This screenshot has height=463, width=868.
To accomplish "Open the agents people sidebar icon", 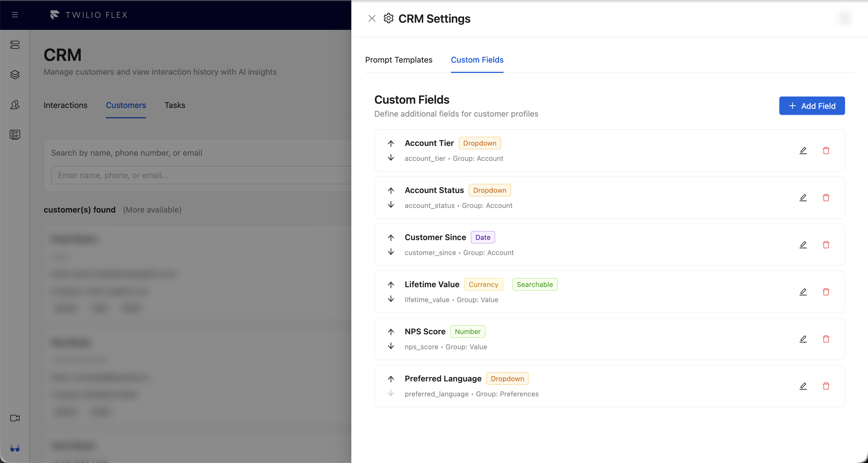I will (15, 105).
